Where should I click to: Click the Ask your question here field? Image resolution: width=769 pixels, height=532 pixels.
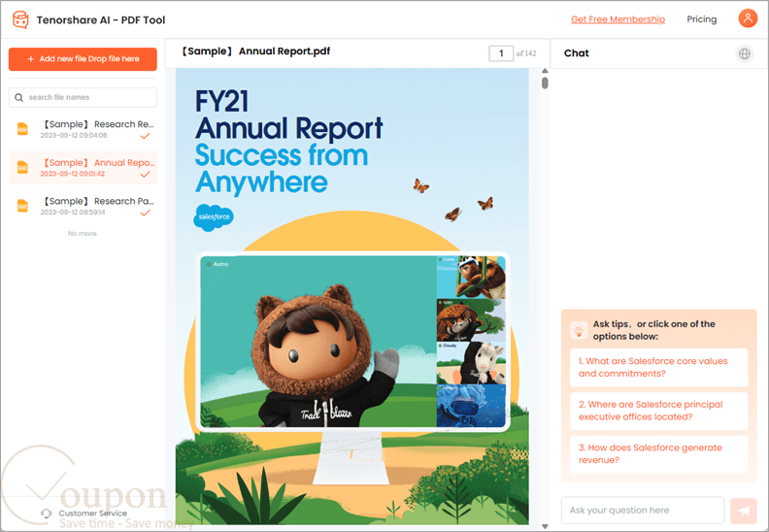643,511
